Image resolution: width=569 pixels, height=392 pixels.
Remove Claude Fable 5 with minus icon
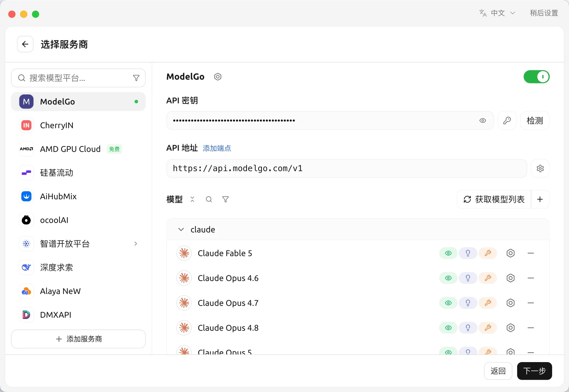(x=531, y=253)
